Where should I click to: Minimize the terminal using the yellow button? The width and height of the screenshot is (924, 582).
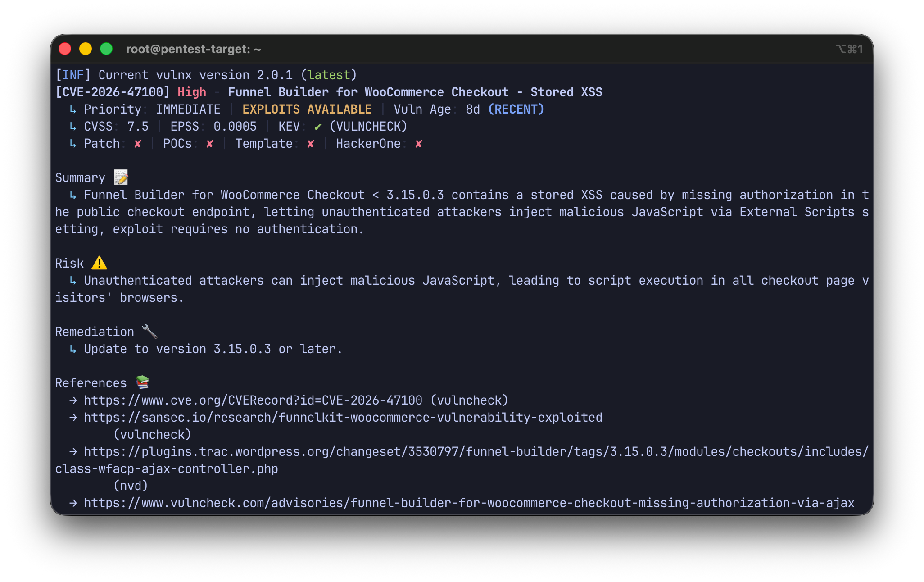[x=86, y=49]
